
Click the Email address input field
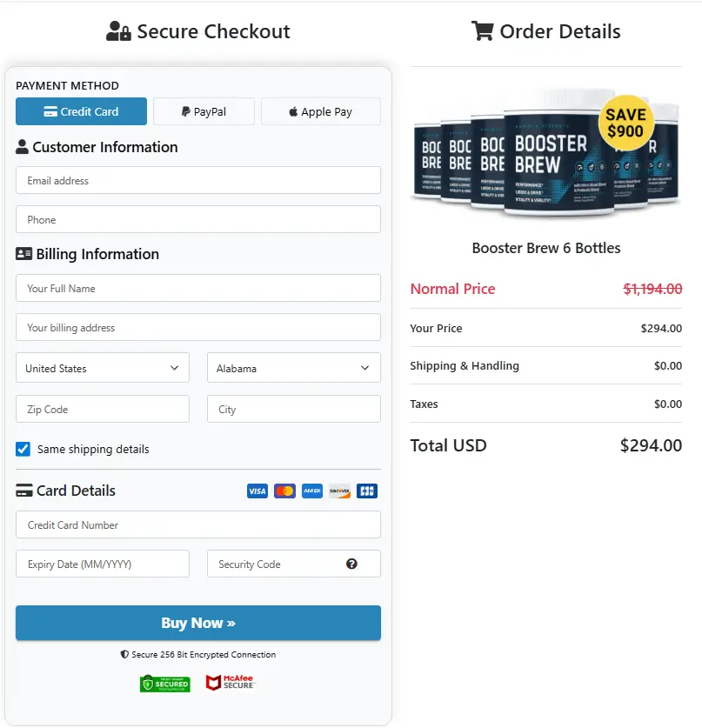197,180
